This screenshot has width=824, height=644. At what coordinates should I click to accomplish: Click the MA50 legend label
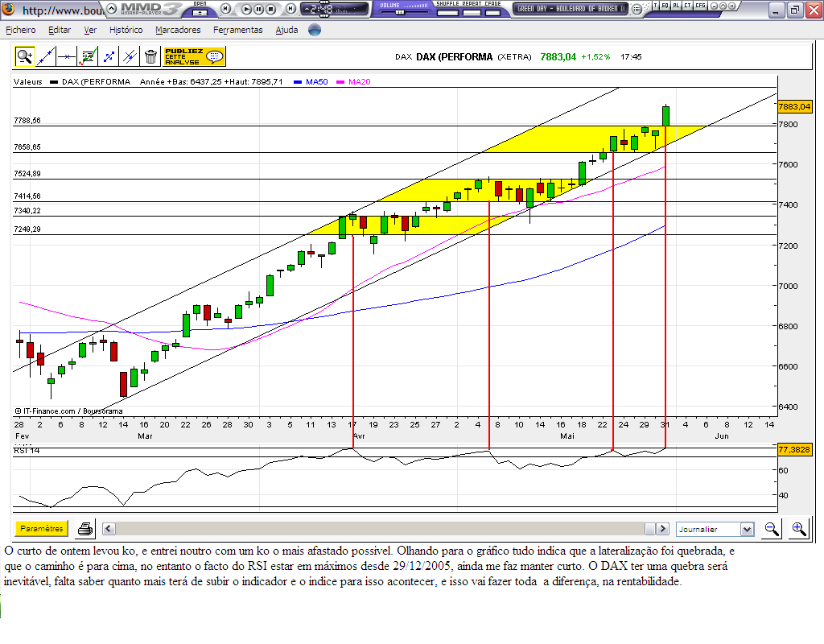317,81
